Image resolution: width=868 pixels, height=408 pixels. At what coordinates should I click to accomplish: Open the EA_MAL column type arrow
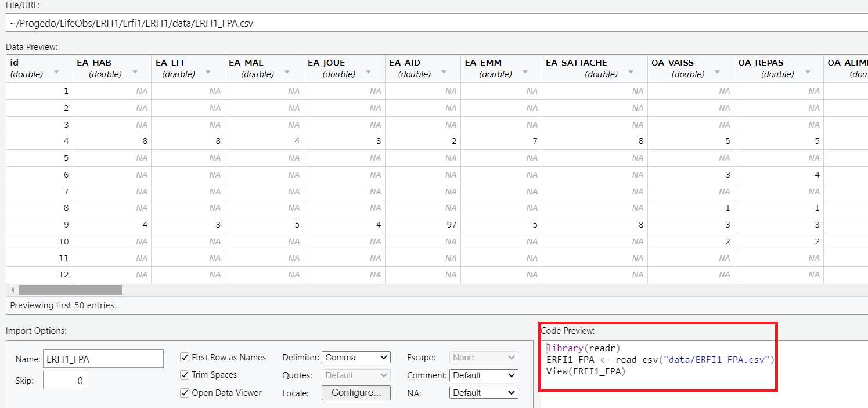pos(287,72)
